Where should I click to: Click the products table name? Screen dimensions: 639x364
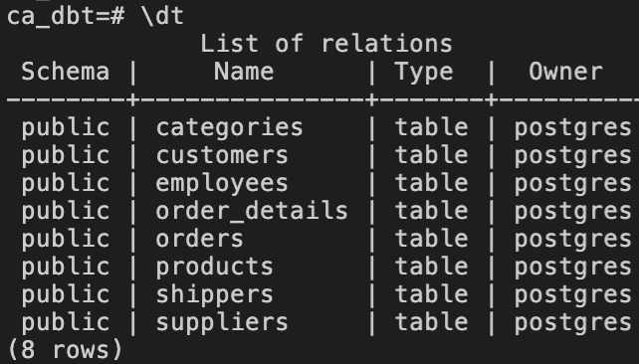tap(214, 268)
